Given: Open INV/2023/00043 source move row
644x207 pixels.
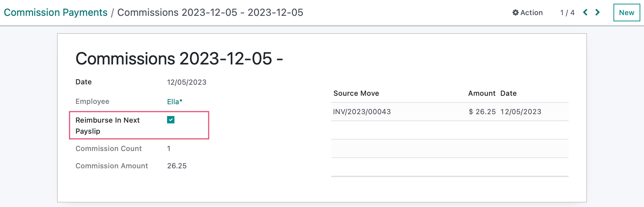Looking at the screenshot, I should click(450, 112).
